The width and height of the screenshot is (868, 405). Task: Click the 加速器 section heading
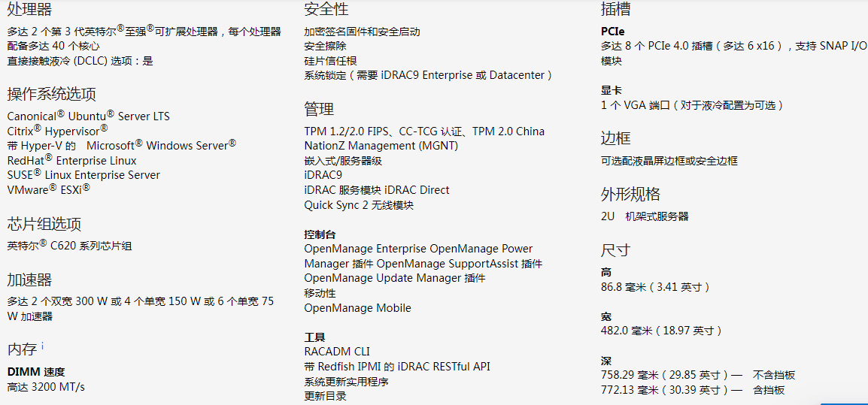tap(29, 280)
